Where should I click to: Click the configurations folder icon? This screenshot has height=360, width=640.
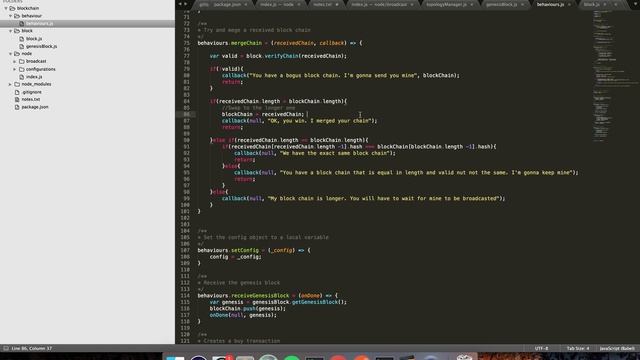[22, 69]
